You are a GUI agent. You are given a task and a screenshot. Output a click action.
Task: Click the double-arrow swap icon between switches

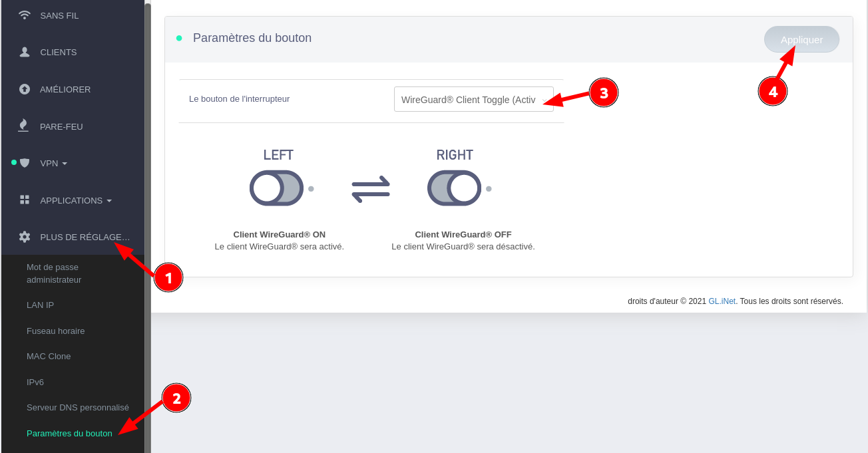[371, 189]
